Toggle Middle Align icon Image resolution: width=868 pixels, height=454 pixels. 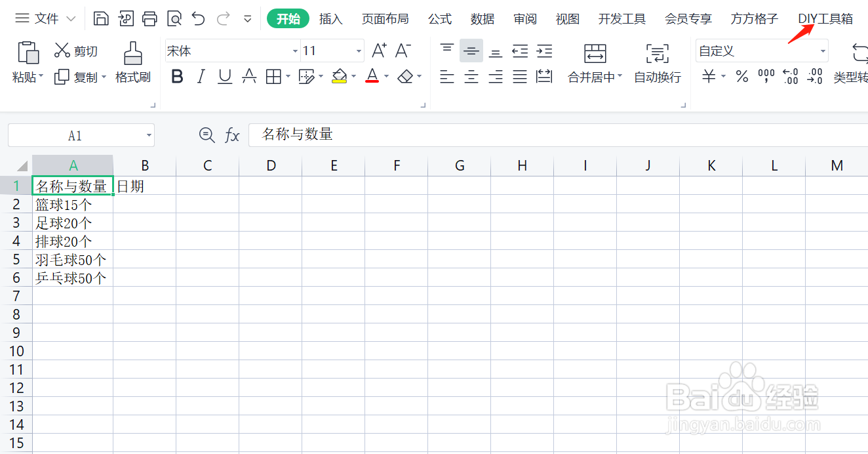click(471, 51)
